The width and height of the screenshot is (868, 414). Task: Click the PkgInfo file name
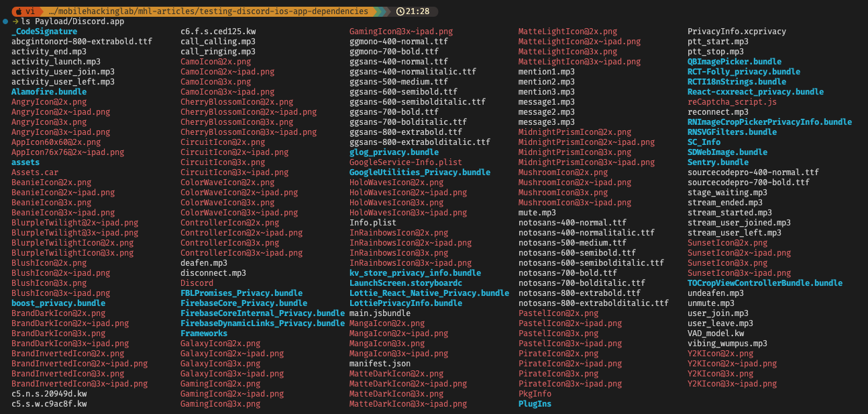(535, 394)
